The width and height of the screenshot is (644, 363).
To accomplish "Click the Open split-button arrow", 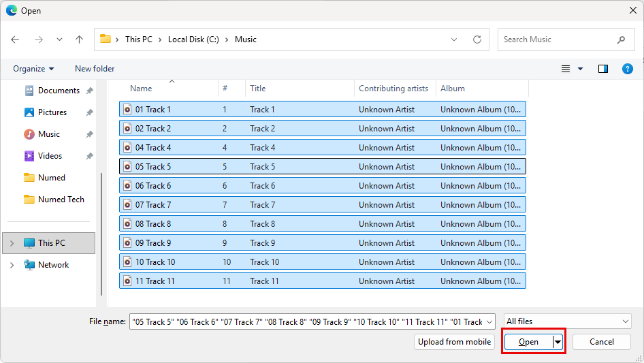I will (x=558, y=343).
